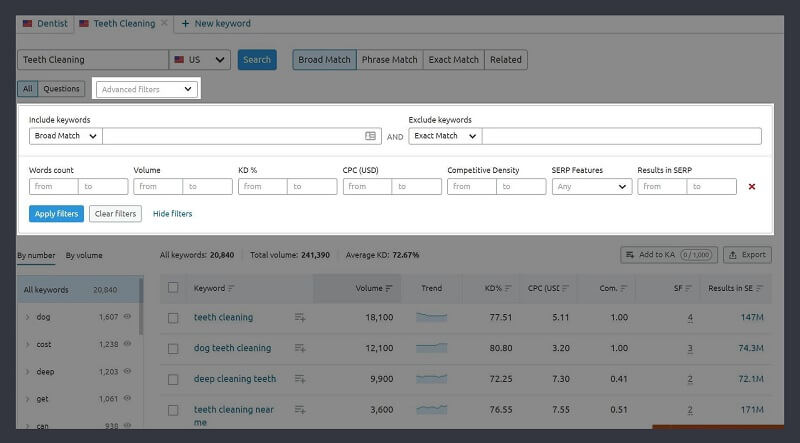
Task: Click Competitive Density to field
Action: pyautogui.click(x=521, y=186)
